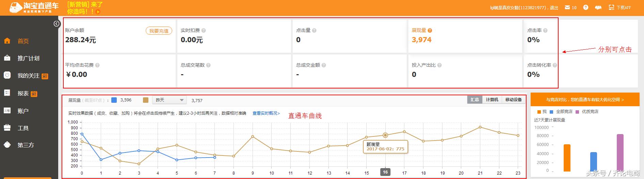The image size is (644, 179).
Task: Click the help icon next to 投入产出比
Action: [439, 65]
